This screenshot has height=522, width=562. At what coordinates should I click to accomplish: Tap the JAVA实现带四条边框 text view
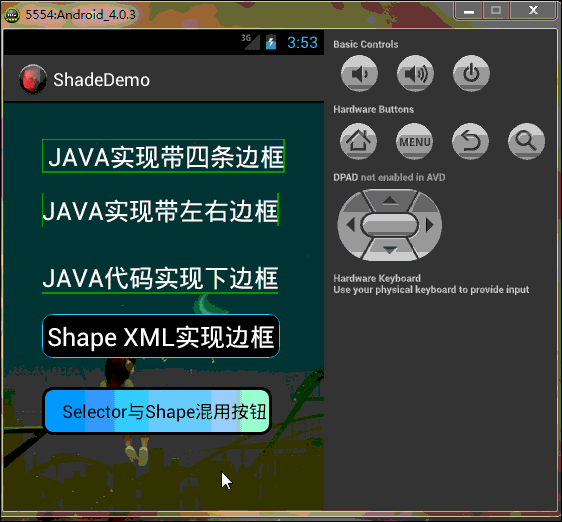coord(163,156)
